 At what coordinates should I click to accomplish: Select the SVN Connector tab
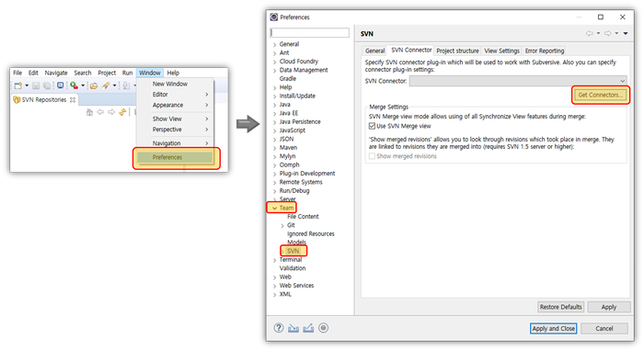411,50
